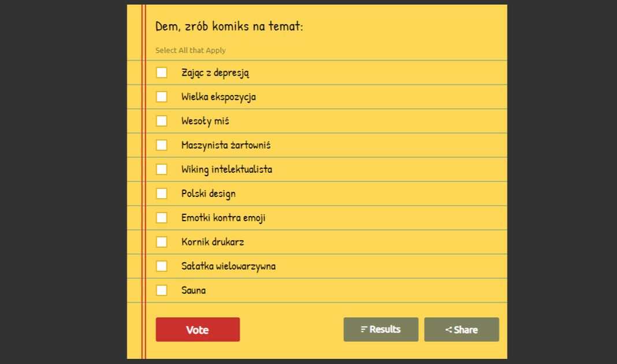Open poll Results
Image resolution: width=617 pixels, height=364 pixels.
pos(381,329)
